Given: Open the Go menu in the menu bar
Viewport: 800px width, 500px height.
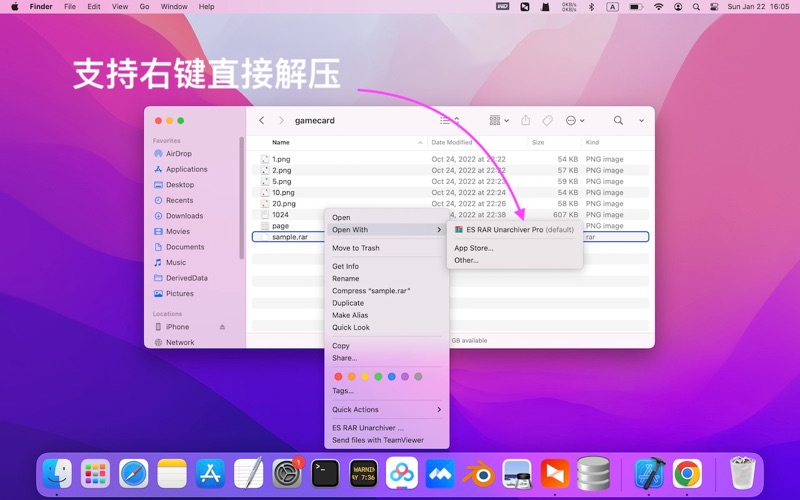Looking at the screenshot, I should (x=144, y=7).
